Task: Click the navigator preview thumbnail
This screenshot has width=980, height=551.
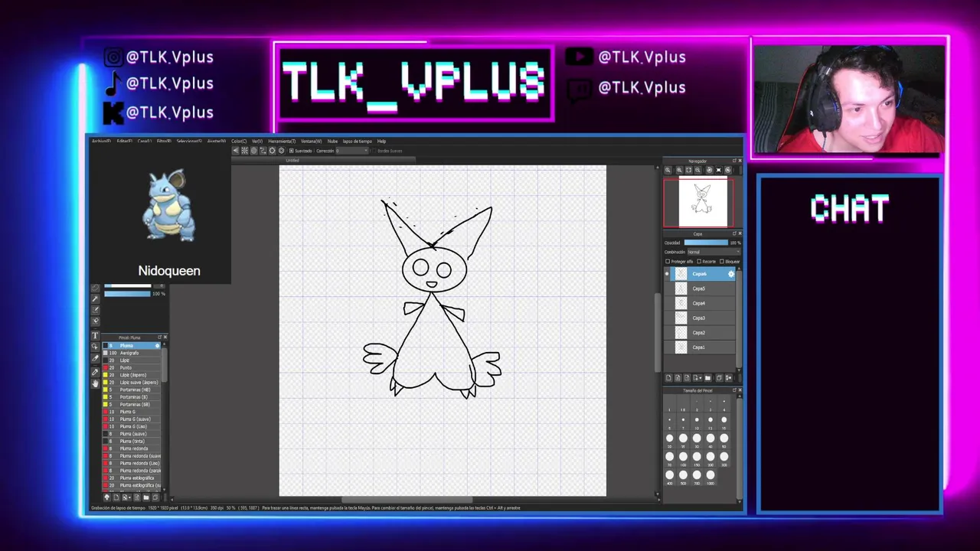Action: click(703, 204)
